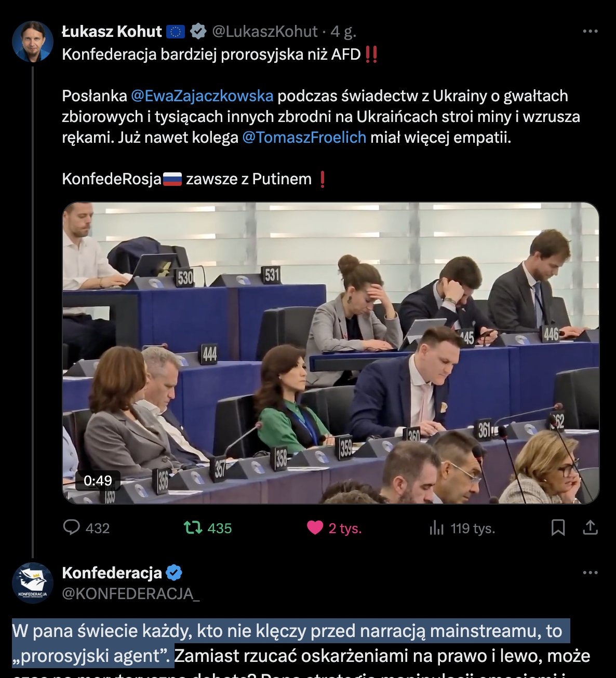Click the 4 g. timestamp of the tweet

coord(343,32)
